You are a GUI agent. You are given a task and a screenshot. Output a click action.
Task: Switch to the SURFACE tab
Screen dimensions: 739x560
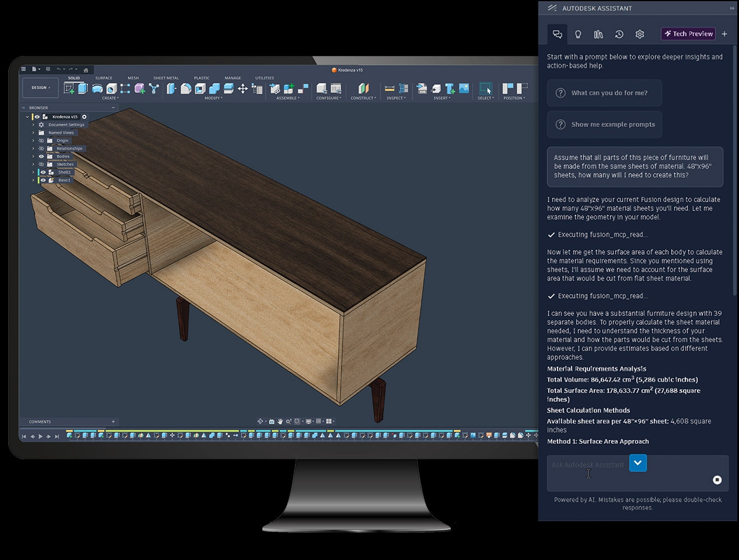click(104, 78)
